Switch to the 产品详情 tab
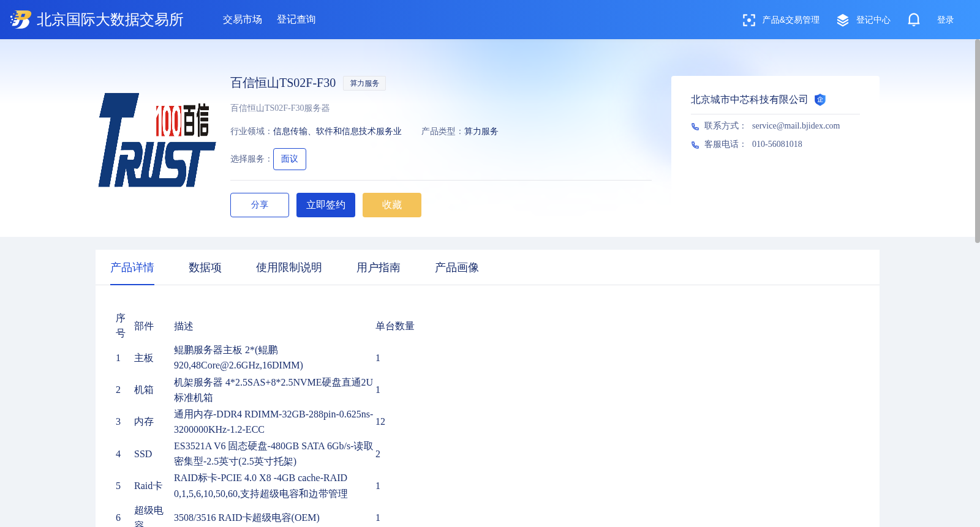 [x=132, y=267]
